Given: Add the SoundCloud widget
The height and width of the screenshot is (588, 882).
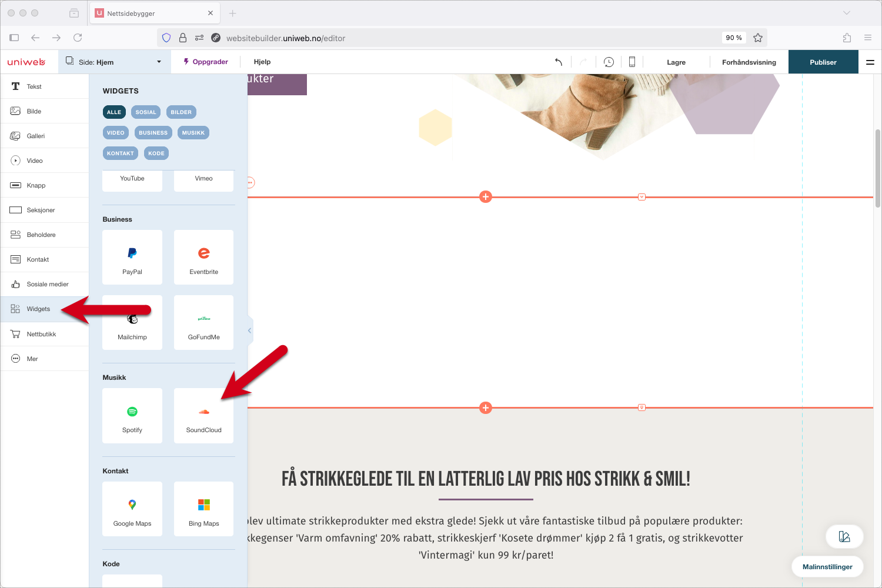Looking at the screenshot, I should tap(204, 416).
